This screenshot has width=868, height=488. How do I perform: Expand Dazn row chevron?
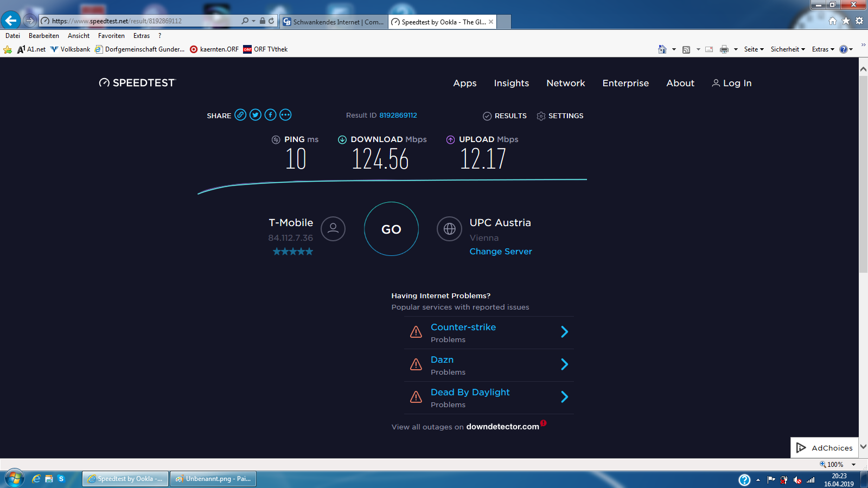564,364
